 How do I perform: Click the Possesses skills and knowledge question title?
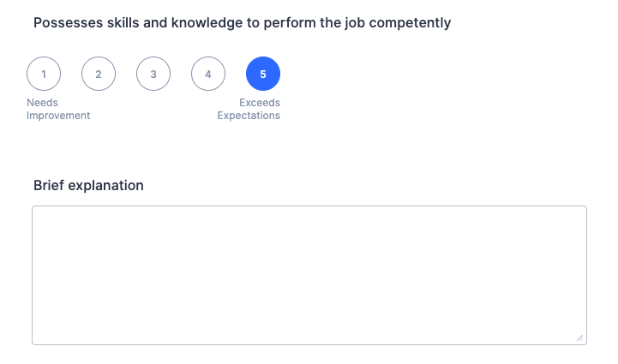click(242, 22)
